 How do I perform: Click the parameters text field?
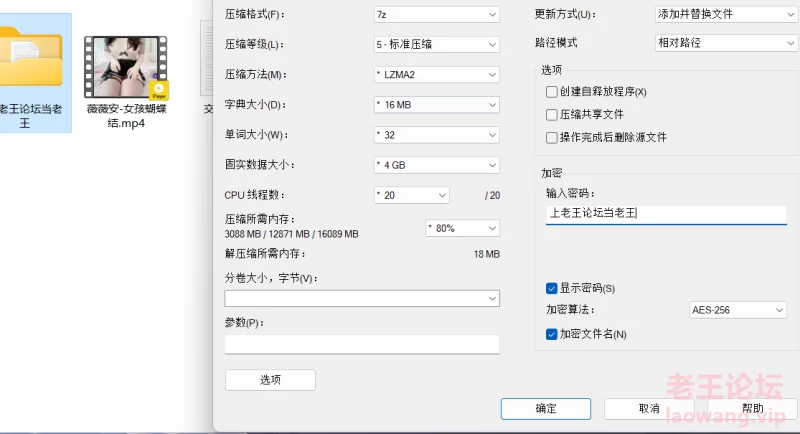tap(362, 344)
